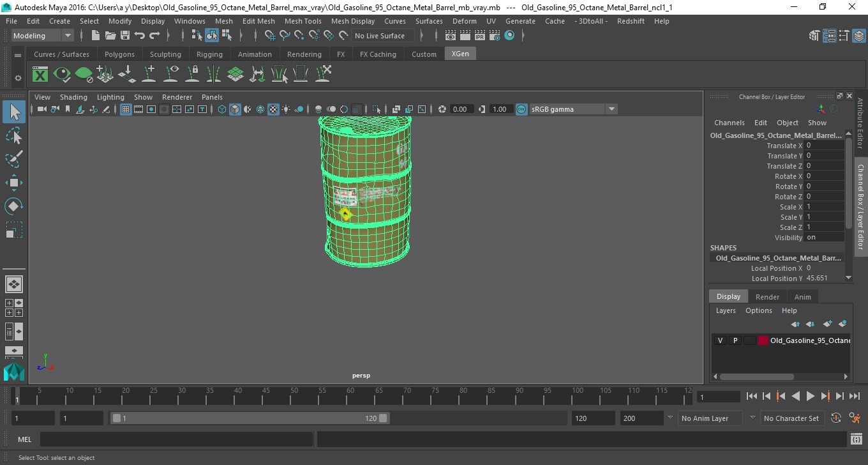Toggle wireframe display mode cube
The width and height of the screenshot is (868, 465).
click(222, 109)
